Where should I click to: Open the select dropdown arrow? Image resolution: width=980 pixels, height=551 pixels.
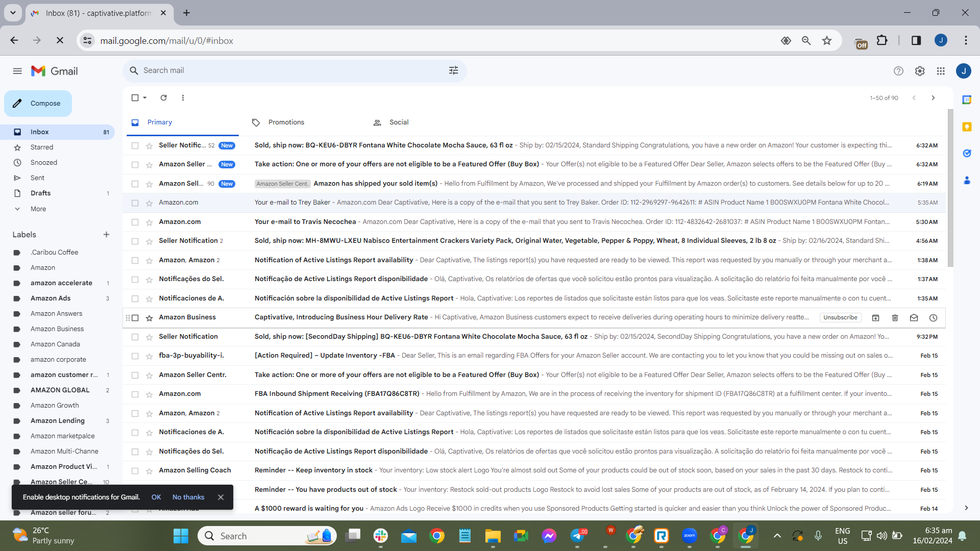coord(145,97)
